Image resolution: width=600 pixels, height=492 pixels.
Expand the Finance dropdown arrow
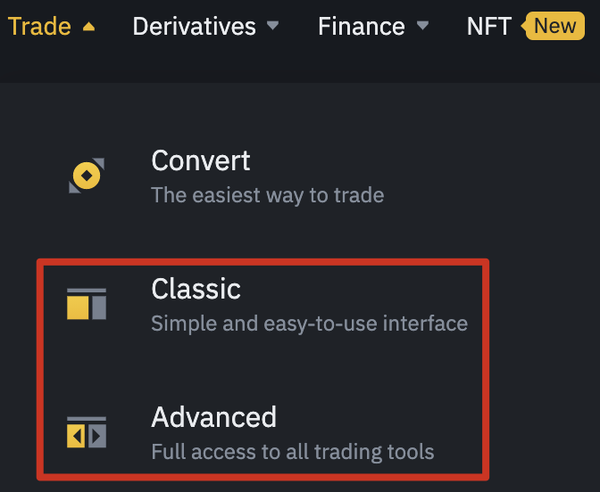pyautogui.click(x=422, y=26)
